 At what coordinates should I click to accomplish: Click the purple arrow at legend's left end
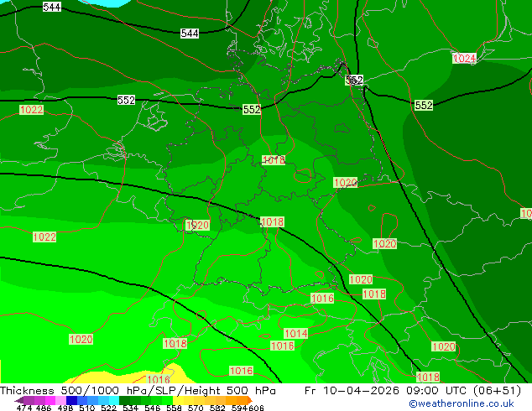[18, 400]
